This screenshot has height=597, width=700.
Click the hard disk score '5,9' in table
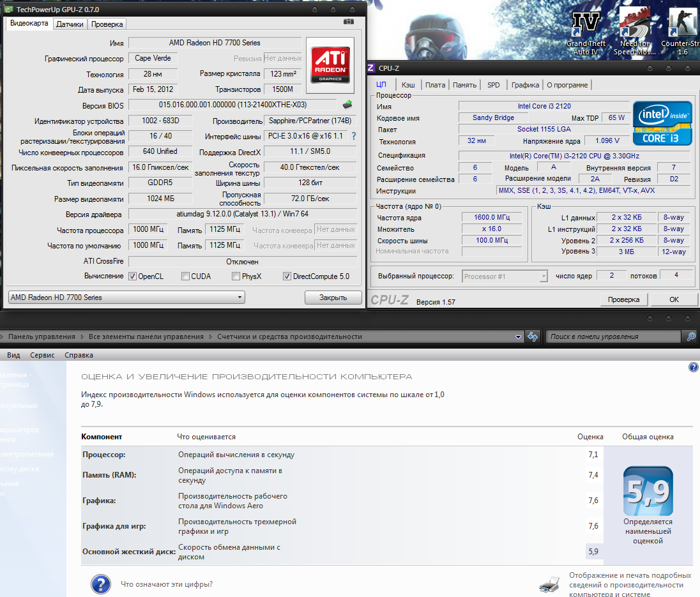click(593, 552)
